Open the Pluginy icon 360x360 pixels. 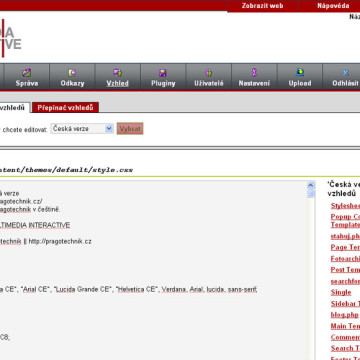pos(163,73)
